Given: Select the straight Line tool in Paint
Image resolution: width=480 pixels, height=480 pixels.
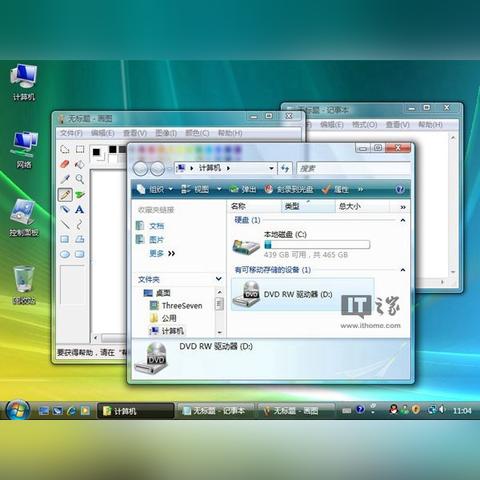Looking at the screenshot, I should pyautogui.click(x=65, y=224).
